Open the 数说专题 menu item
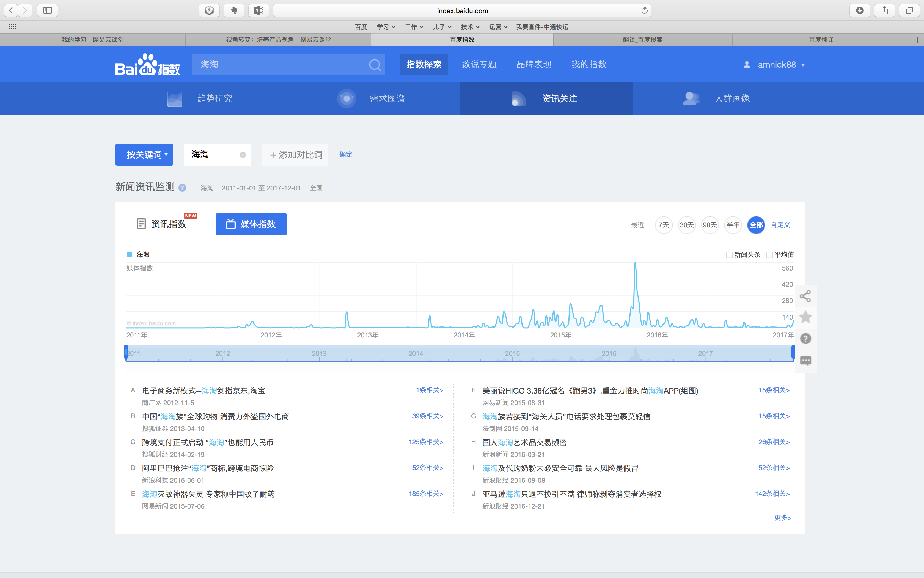 click(x=479, y=65)
